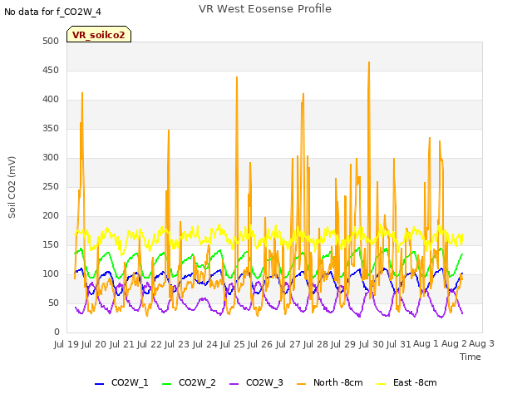
Task: Click the 100 y-axis tick label
Action: (51, 273)
